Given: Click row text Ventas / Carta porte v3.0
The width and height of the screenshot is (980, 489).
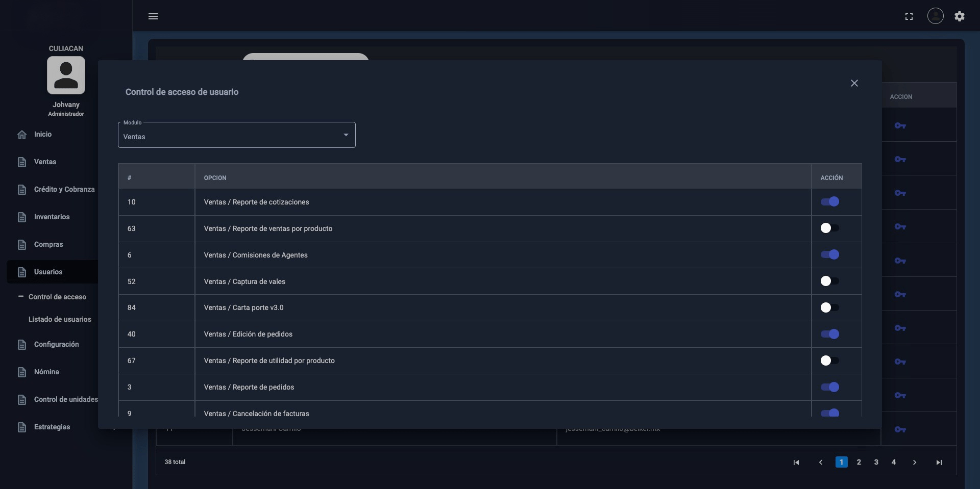Looking at the screenshot, I should point(243,307).
